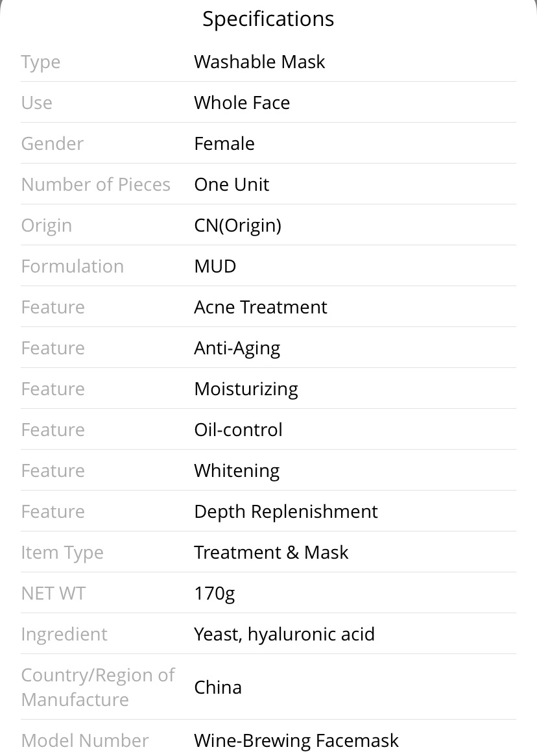Select the Number of Pieces label

[x=96, y=185]
